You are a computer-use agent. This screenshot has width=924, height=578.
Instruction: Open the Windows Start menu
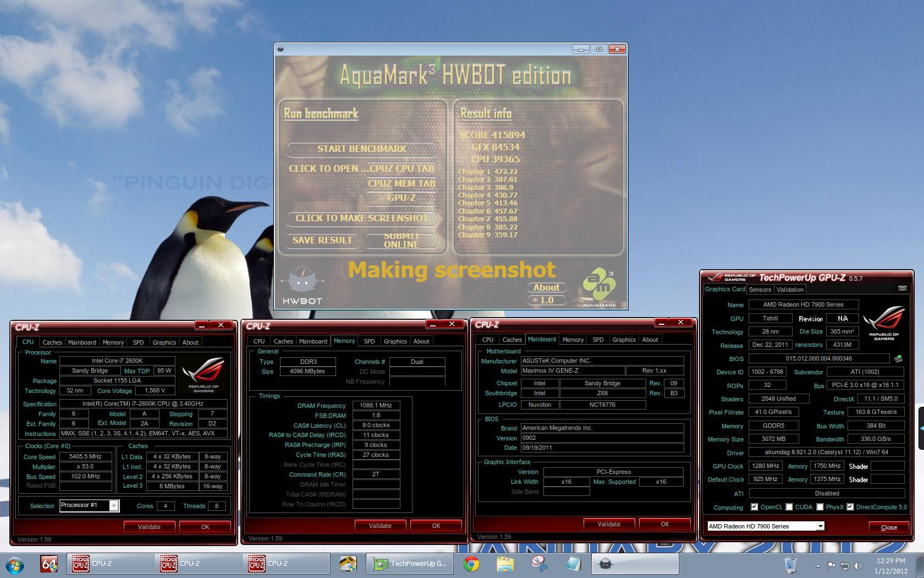(15, 565)
